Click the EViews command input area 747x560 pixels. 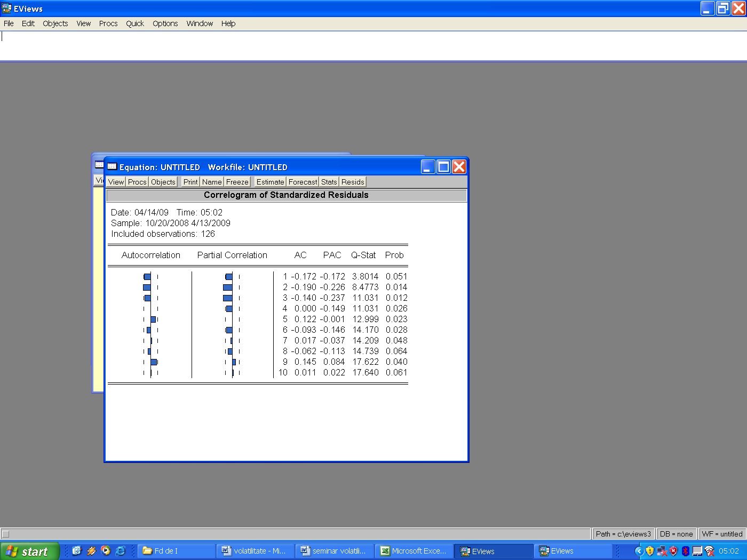coord(373,46)
